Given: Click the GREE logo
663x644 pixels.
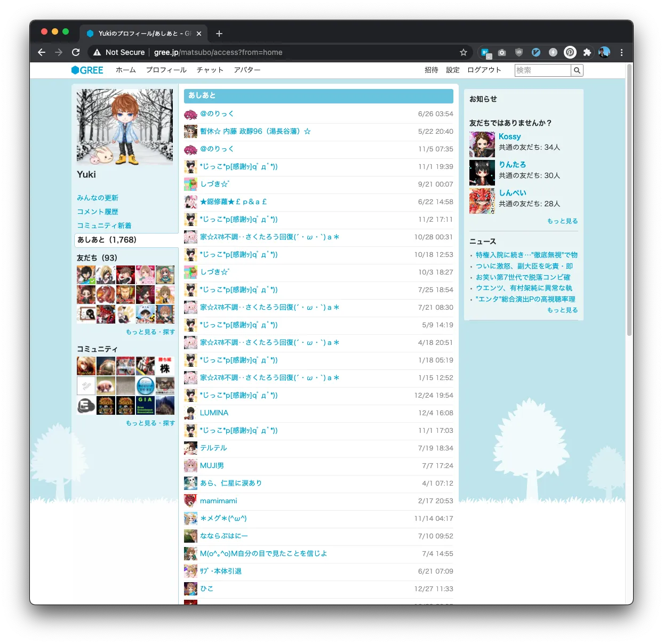Looking at the screenshot, I should [87, 70].
